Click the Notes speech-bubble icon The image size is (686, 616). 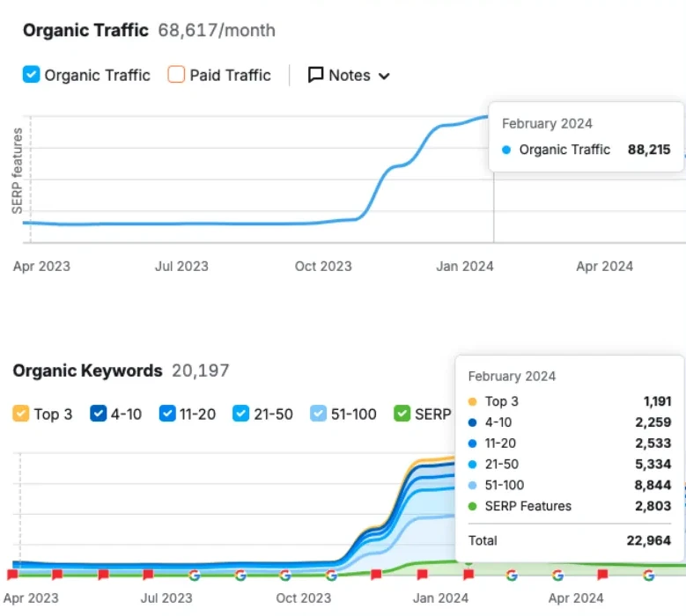(315, 75)
